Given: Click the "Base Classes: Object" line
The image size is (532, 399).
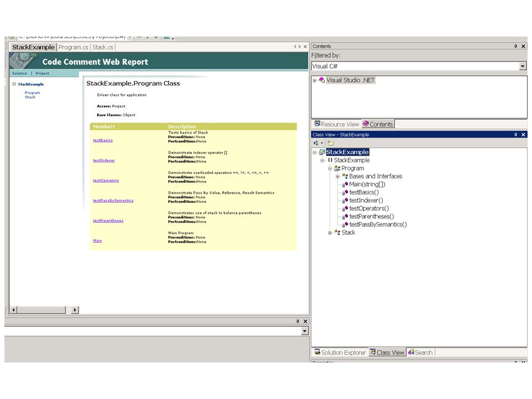Looking at the screenshot, I should (116, 115).
